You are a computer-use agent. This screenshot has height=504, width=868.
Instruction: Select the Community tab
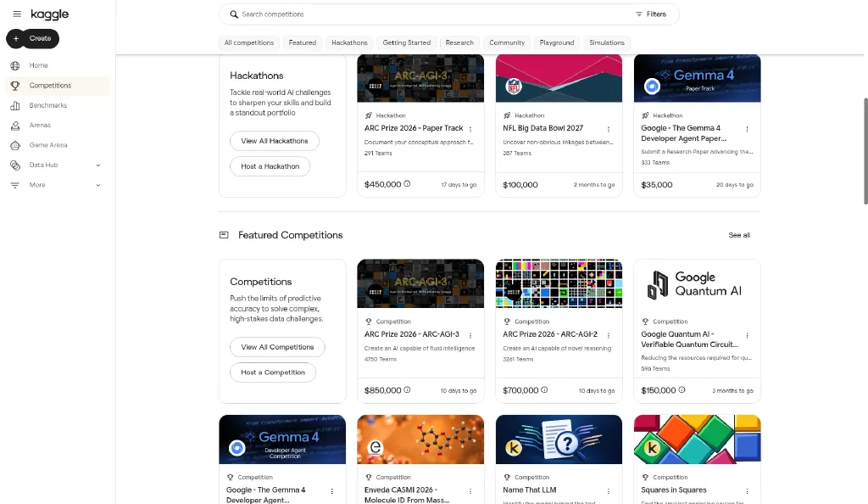point(507,42)
